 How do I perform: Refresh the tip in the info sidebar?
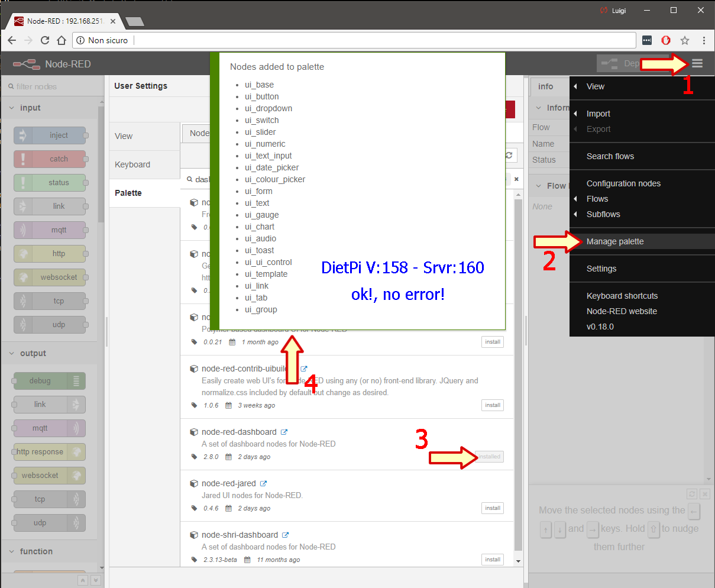coord(692,493)
